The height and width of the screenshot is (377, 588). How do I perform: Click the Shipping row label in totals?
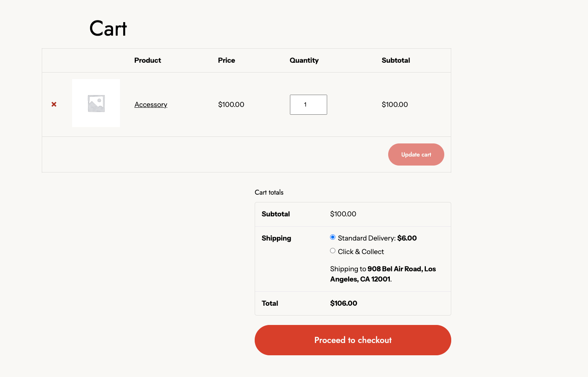point(276,238)
